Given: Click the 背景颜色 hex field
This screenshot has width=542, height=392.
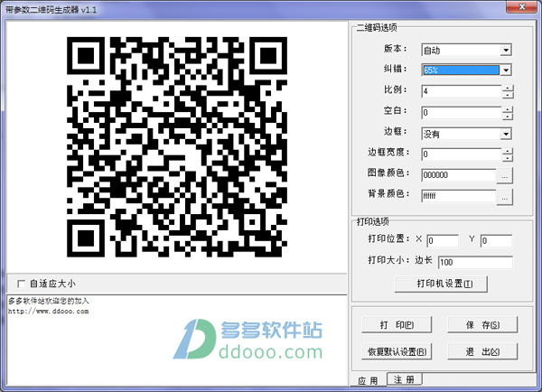Looking at the screenshot, I should point(459,196).
